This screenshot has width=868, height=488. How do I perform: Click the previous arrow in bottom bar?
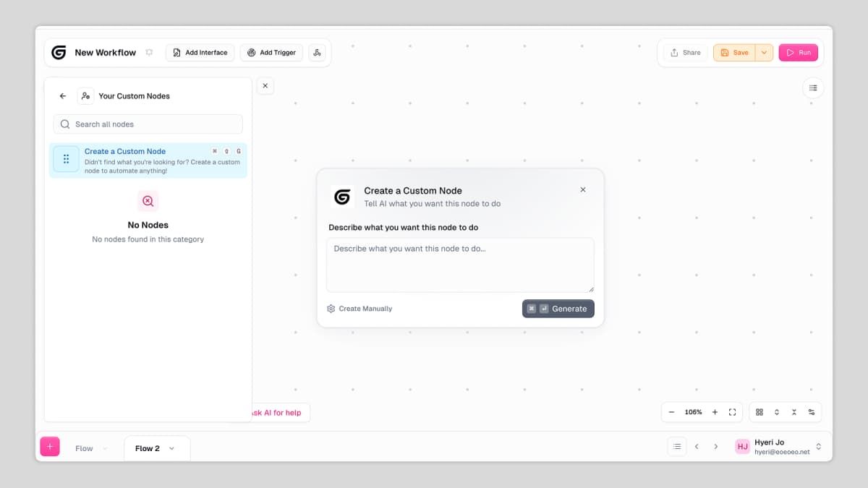(697, 447)
